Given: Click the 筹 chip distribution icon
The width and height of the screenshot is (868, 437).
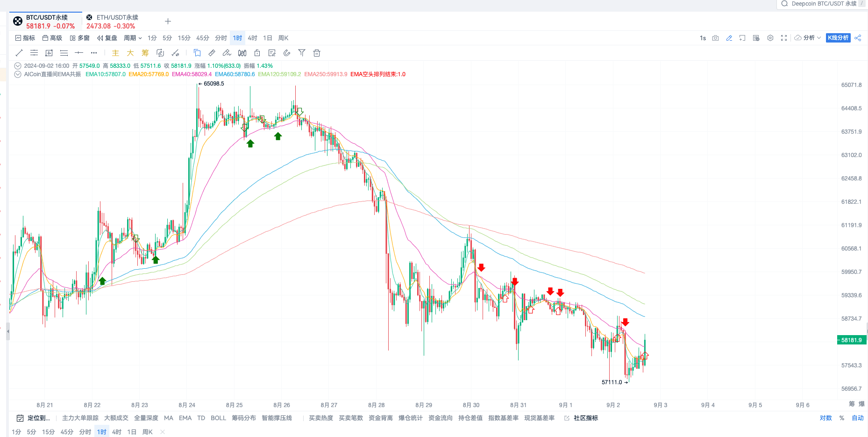Looking at the screenshot, I should [145, 53].
